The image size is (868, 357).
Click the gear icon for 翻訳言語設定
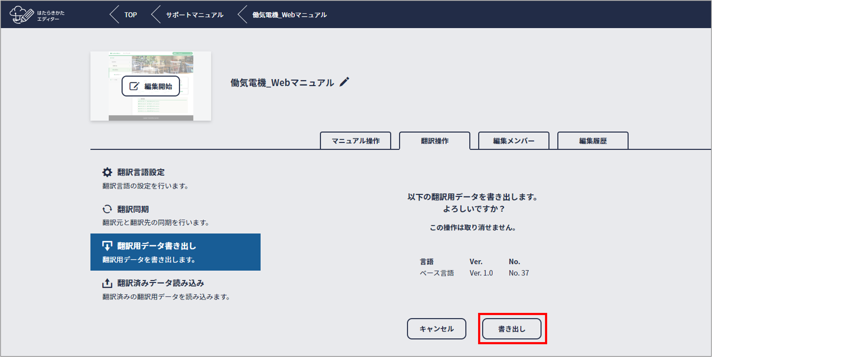[x=107, y=172]
